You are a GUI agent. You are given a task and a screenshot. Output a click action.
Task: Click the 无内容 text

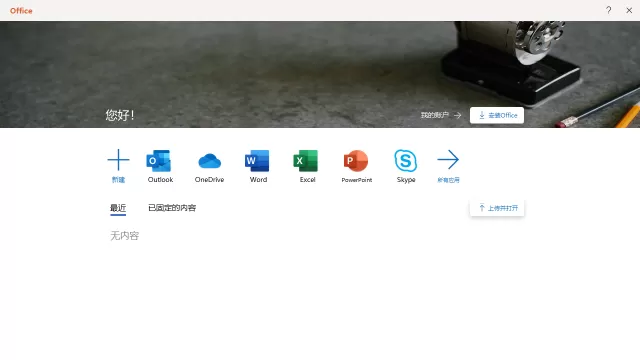124,236
